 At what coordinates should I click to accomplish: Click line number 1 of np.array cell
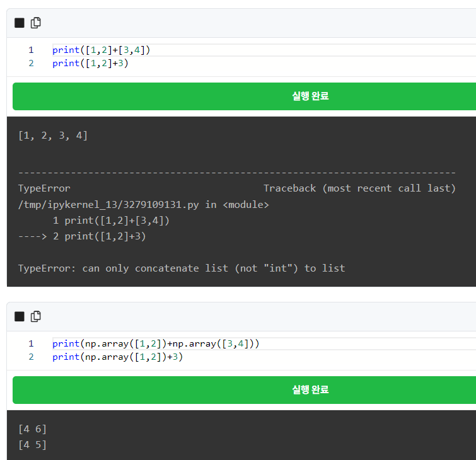pos(31,344)
